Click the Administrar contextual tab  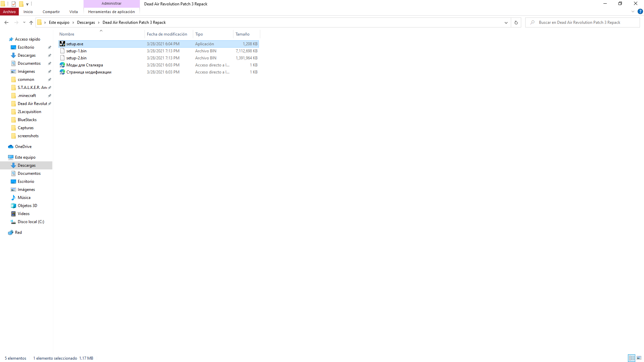pyautogui.click(x=112, y=3)
